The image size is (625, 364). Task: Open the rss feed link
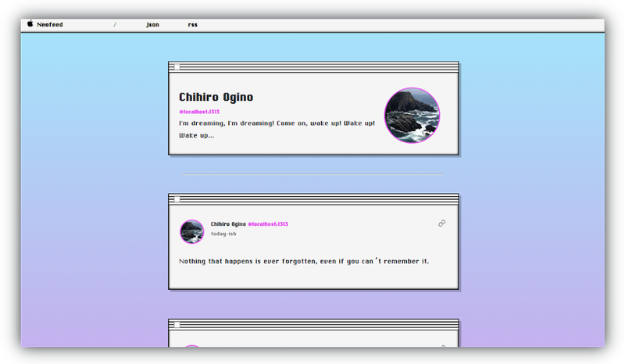(192, 25)
